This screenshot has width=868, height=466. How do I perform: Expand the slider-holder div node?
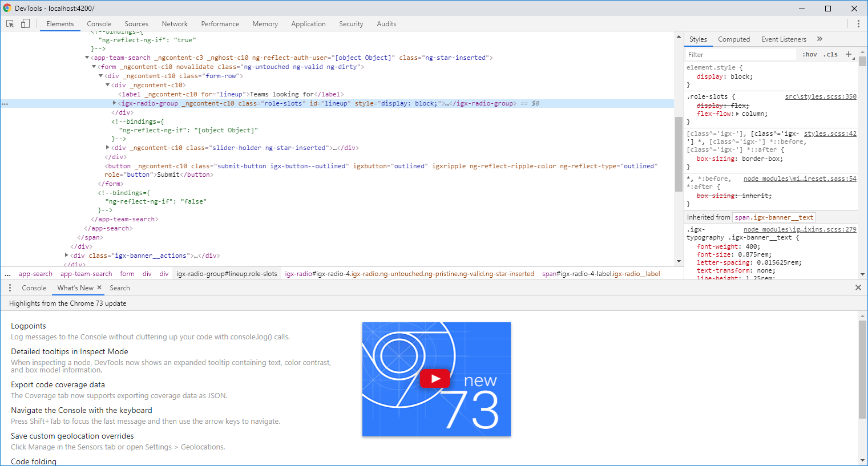[x=107, y=147]
